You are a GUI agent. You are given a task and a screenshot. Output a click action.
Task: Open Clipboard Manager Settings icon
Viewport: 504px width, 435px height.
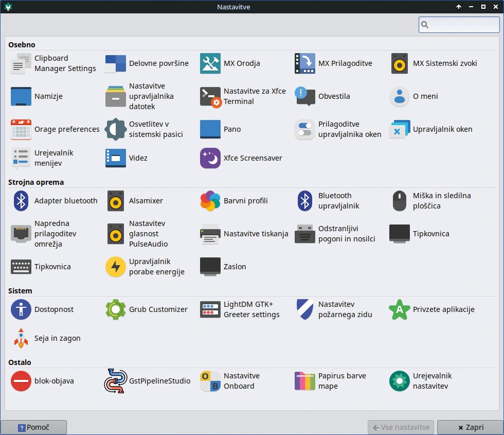[21, 63]
